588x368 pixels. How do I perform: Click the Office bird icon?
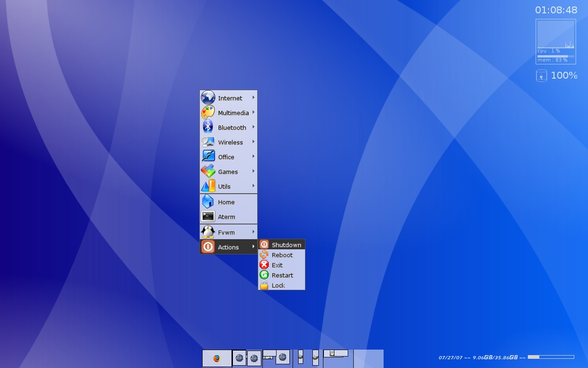coord(208,157)
